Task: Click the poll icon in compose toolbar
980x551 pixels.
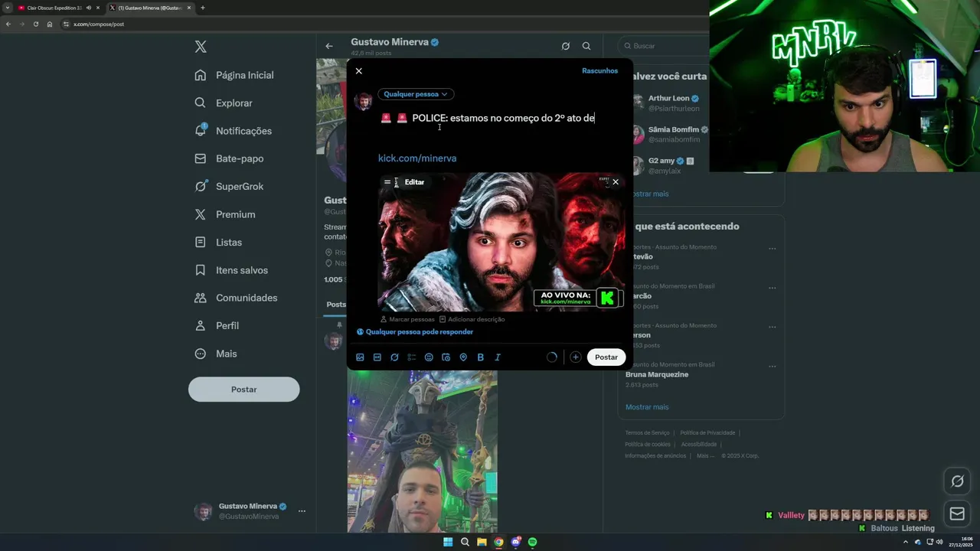Action: (x=412, y=357)
